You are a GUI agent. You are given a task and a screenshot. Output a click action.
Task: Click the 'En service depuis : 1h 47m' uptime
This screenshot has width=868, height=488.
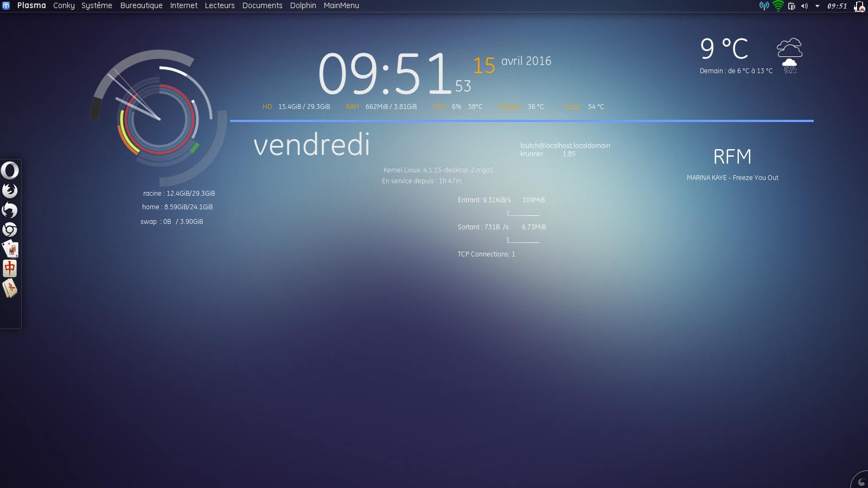coord(422,181)
